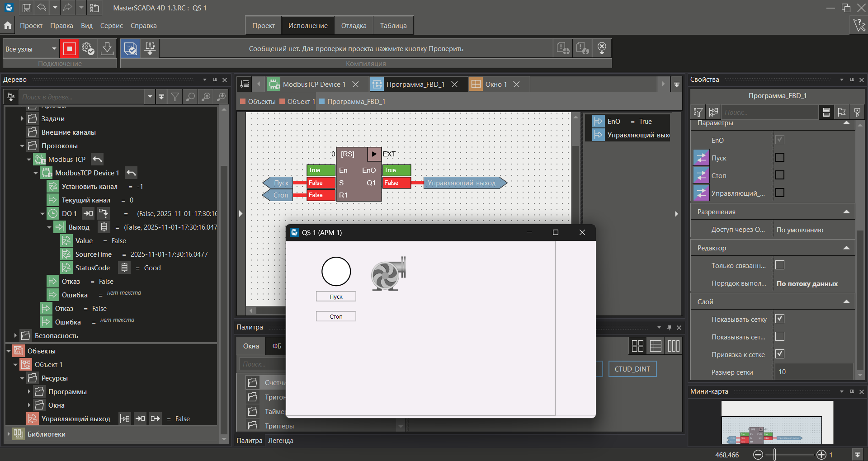Switch to the Отладка tab

354,26
